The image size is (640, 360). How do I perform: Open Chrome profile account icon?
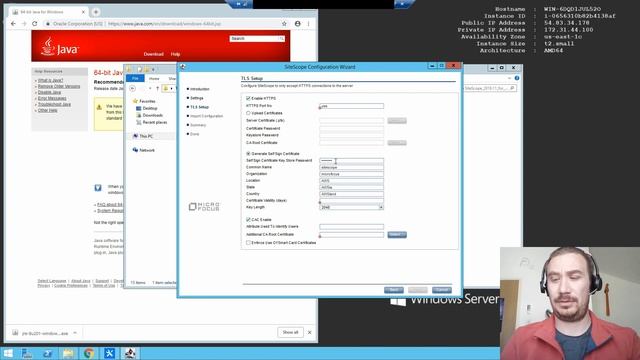tap(298, 24)
